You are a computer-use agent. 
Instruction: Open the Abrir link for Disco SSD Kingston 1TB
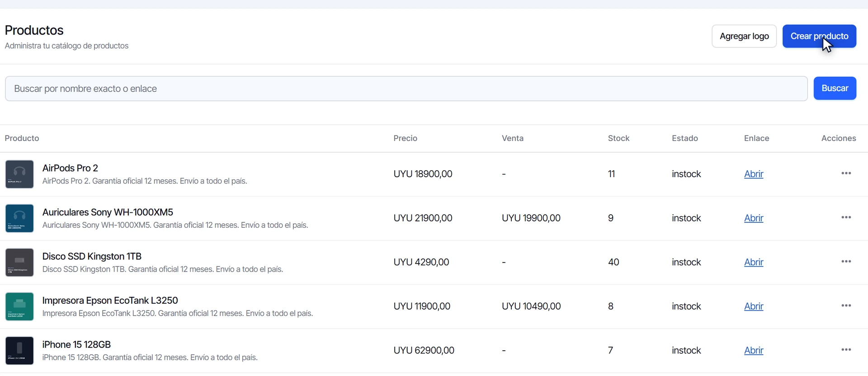pos(754,262)
